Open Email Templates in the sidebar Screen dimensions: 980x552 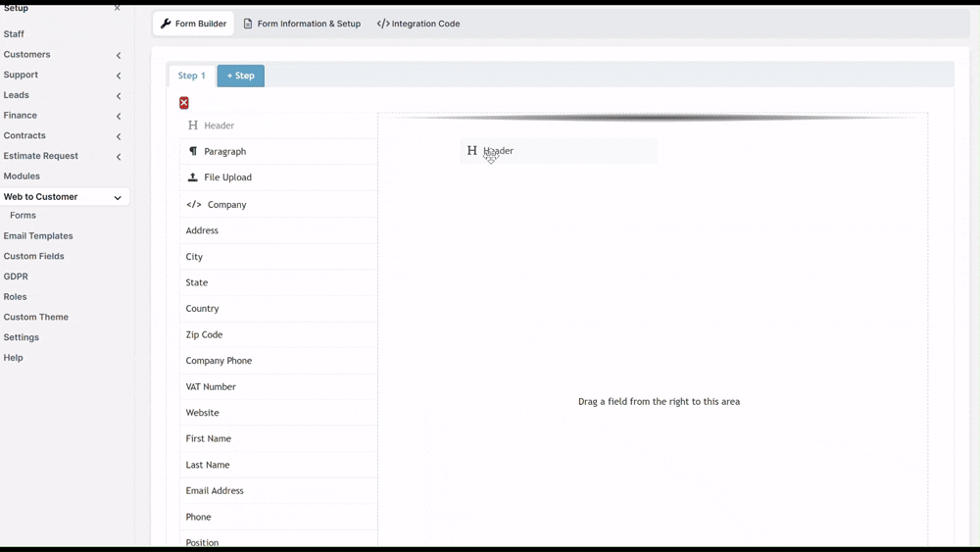pyautogui.click(x=38, y=235)
